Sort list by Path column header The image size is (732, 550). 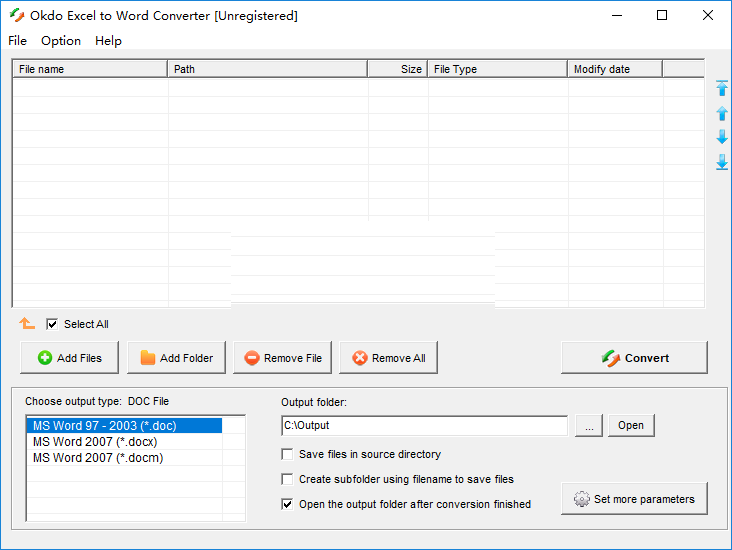tap(267, 69)
